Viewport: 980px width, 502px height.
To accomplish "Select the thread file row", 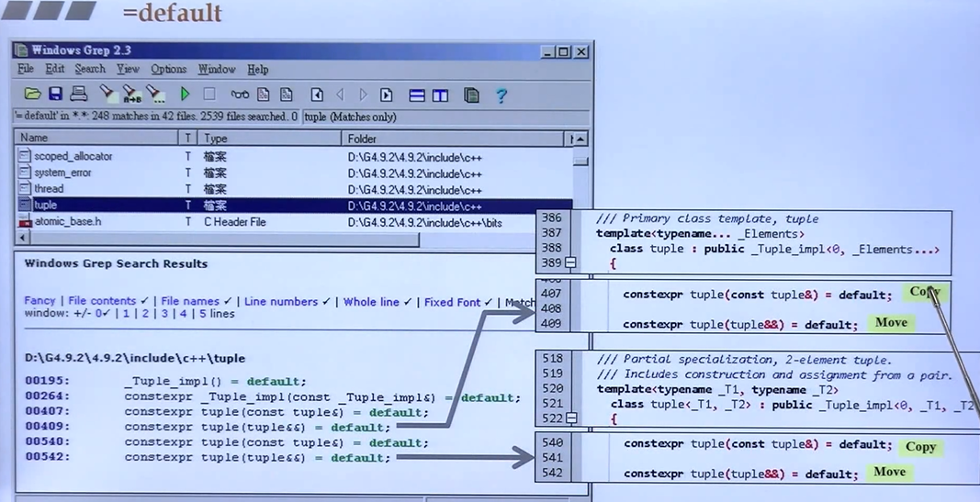I will [293, 189].
